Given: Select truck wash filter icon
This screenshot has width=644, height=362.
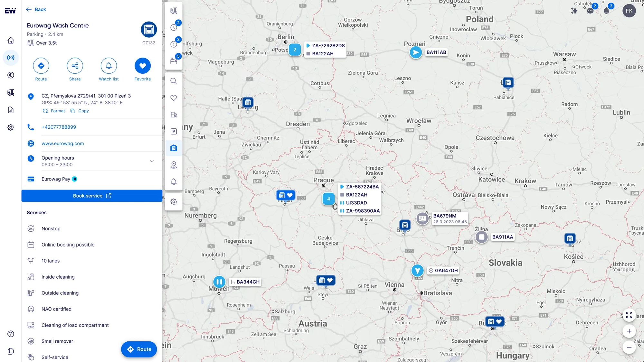Looking at the screenshot, I should [174, 148].
